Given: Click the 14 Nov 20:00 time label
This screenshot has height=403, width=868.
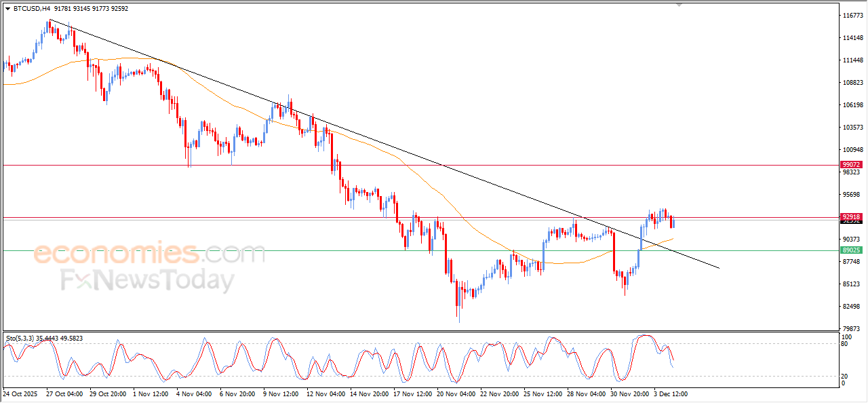Looking at the screenshot, I should tap(368, 394).
